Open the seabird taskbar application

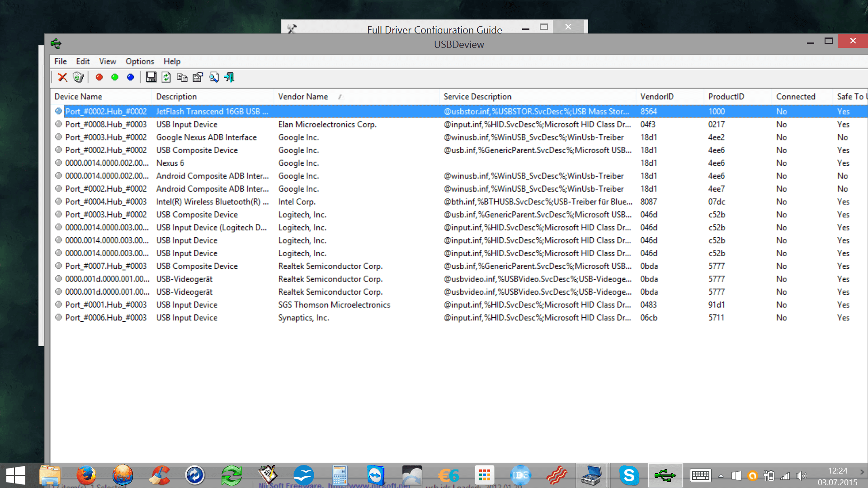[303, 475]
